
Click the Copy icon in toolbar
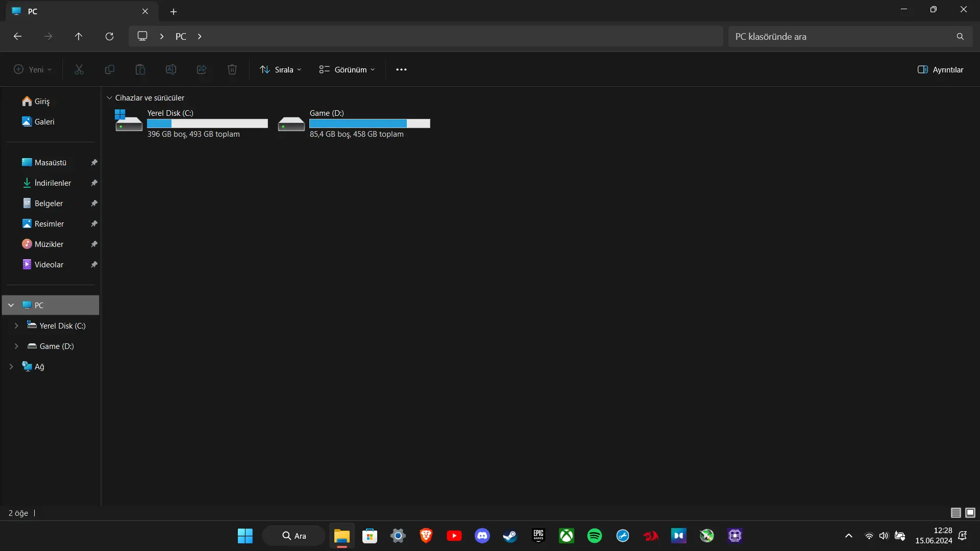click(110, 69)
